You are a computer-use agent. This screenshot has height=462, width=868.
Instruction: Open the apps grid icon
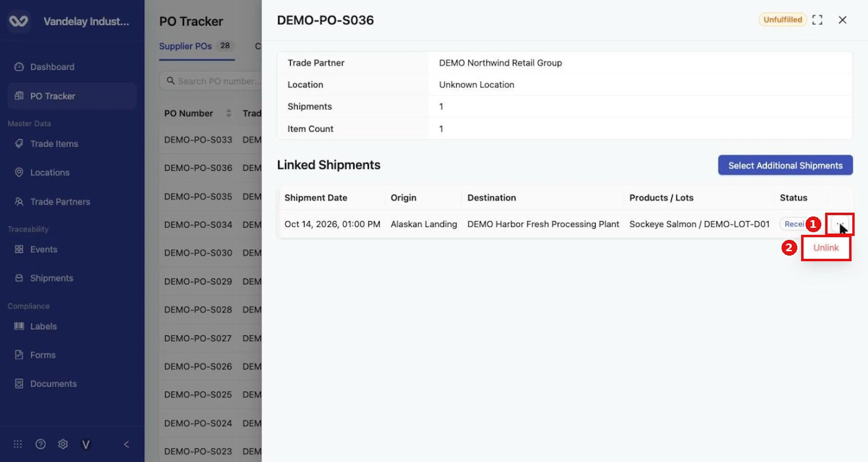click(18, 444)
